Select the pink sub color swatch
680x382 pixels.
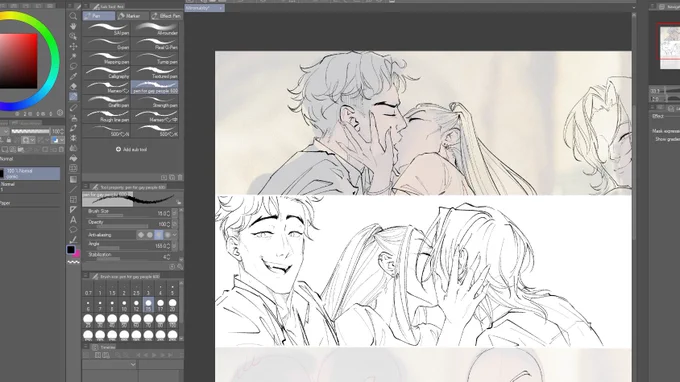pyautogui.click(x=77, y=254)
